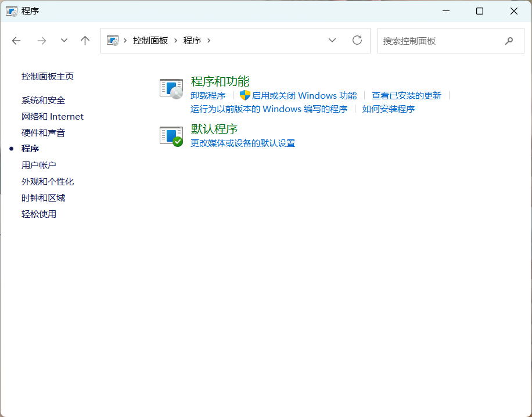Open the 默认程序 heading
532x417 pixels.
point(214,129)
